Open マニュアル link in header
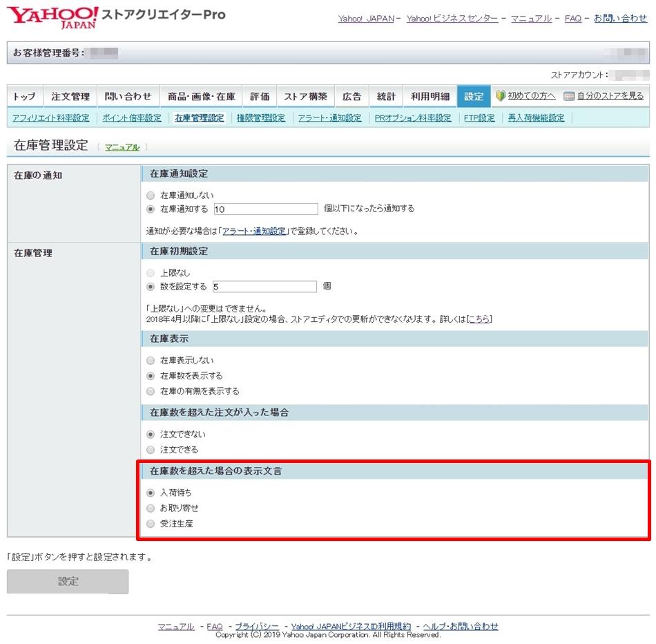This screenshot has height=644, width=656. pyautogui.click(x=531, y=19)
